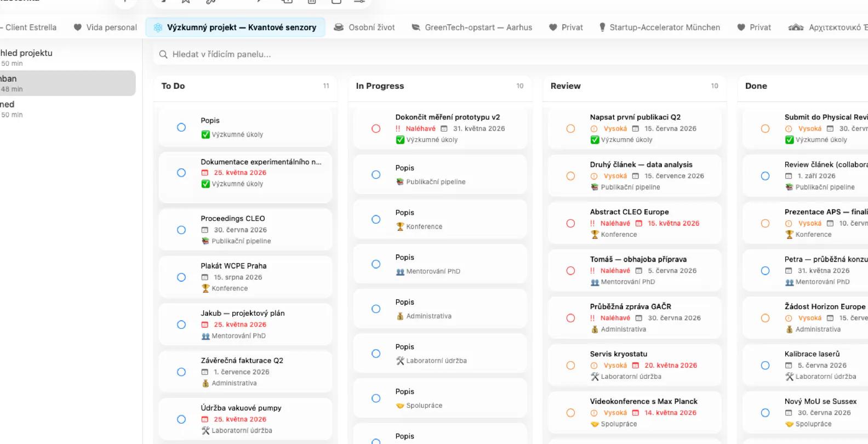This screenshot has height=444, width=868.
Task: Open the Druhý článek — data analysis card title
Action: (x=641, y=164)
